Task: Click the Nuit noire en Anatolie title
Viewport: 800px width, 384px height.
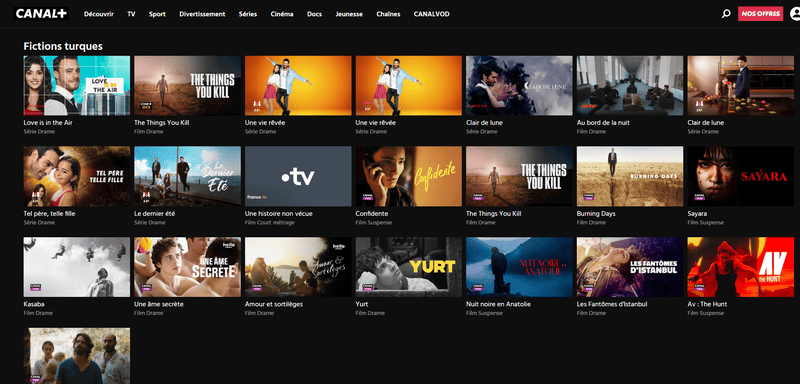Action: pos(498,304)
